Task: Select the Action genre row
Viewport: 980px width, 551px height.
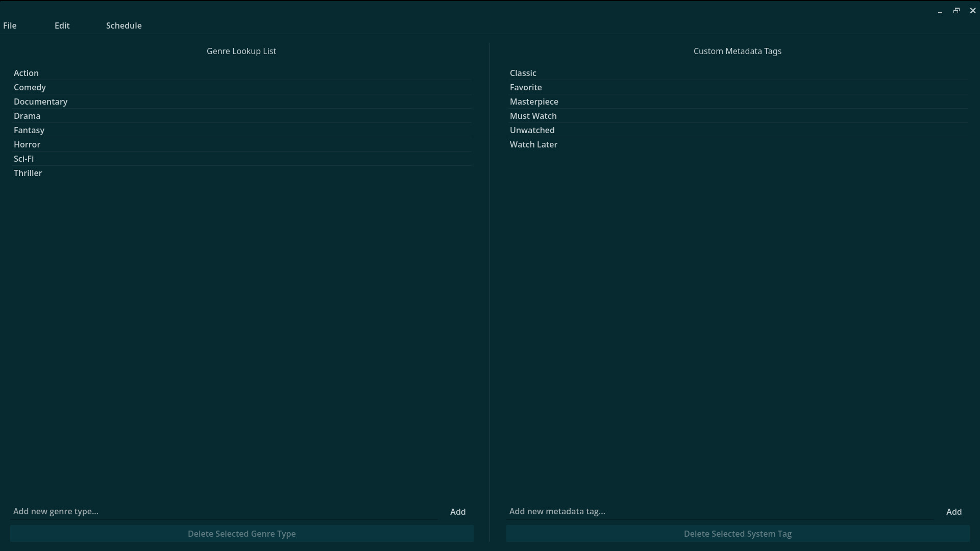Action: (x=241, y=73)
